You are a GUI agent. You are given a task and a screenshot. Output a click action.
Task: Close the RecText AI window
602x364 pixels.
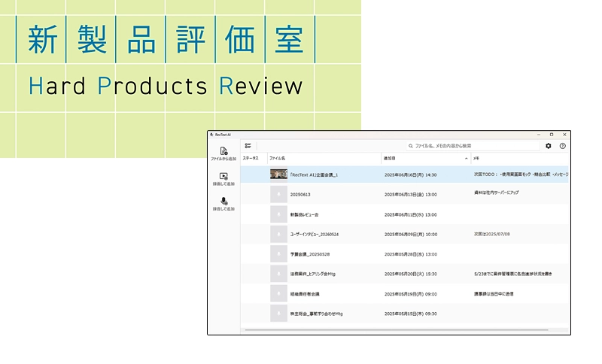[564, 135]
